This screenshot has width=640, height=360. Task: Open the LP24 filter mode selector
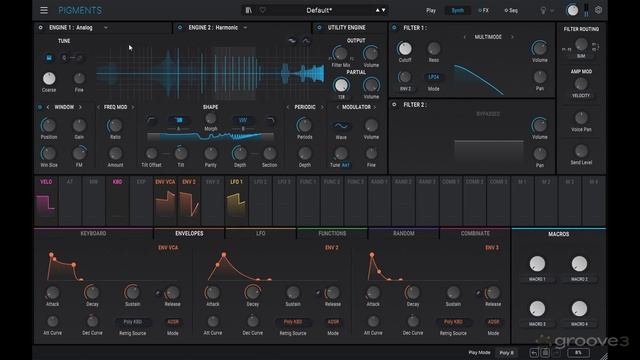[x=433, y=77]
